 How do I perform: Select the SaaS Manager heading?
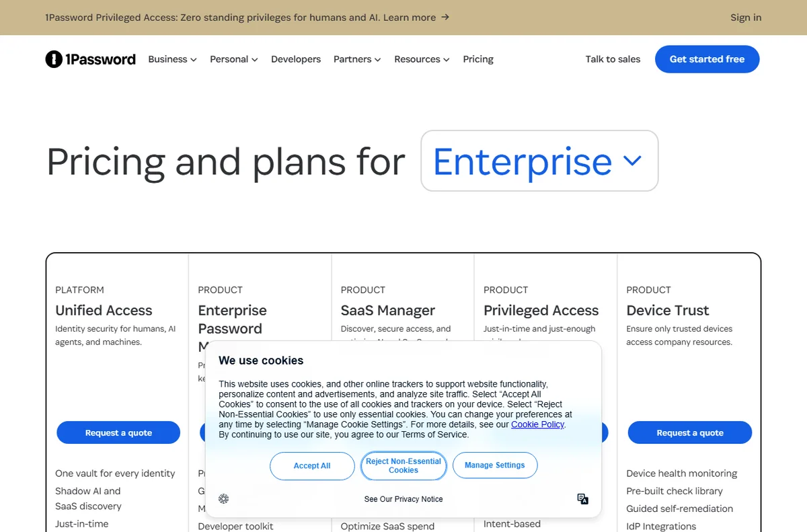coord(388,310)
